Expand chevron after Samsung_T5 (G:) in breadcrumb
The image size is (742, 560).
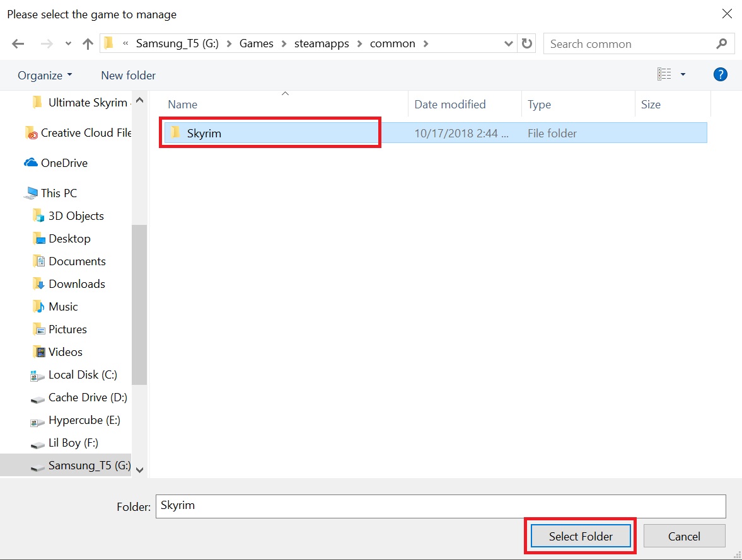pyautogui.click(x=229, y=43)
